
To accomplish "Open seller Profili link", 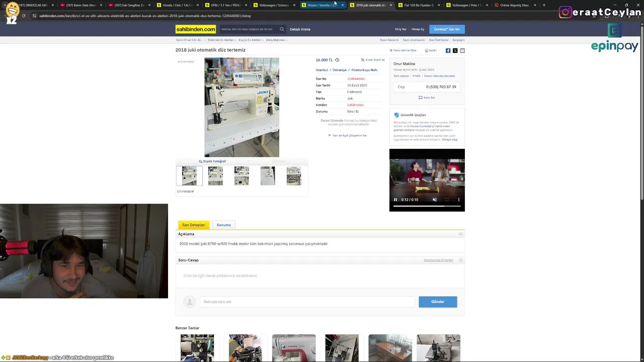I will 417,76.
